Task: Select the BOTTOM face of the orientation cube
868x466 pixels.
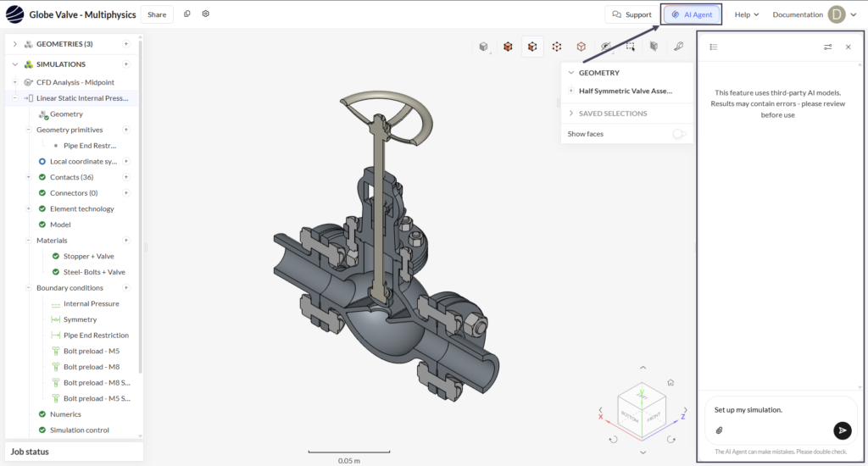Action: [630, 416]
